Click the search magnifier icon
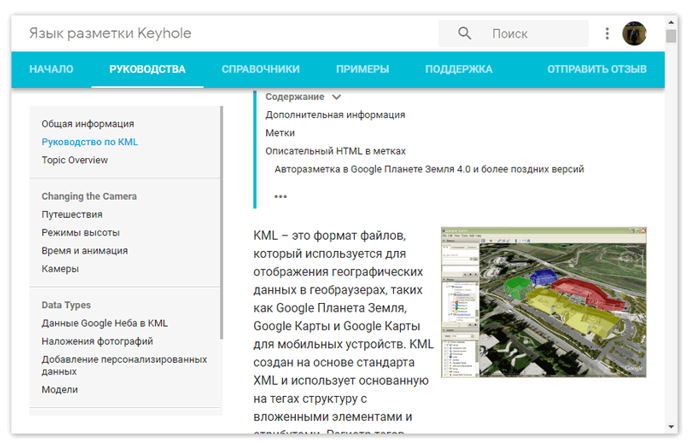The image size is (691, 446). click(x=464, y=33)
